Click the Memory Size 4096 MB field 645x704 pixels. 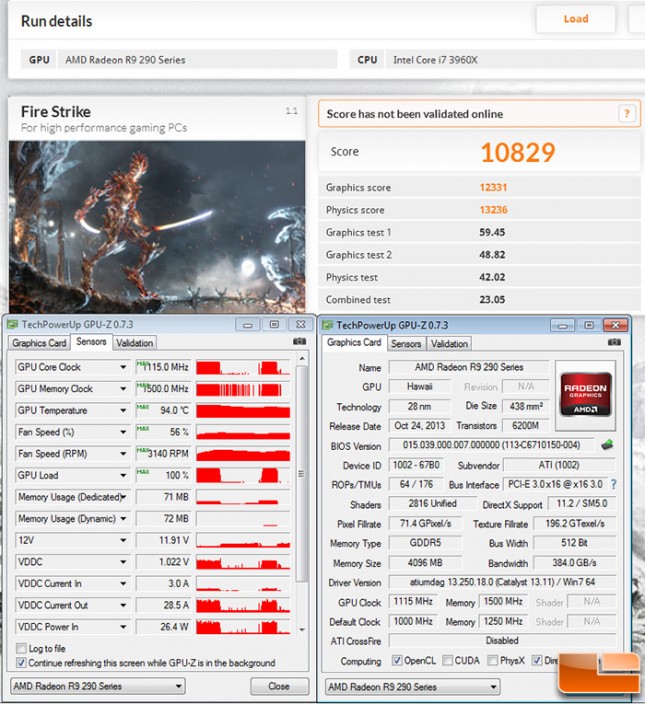click(425, 563)
